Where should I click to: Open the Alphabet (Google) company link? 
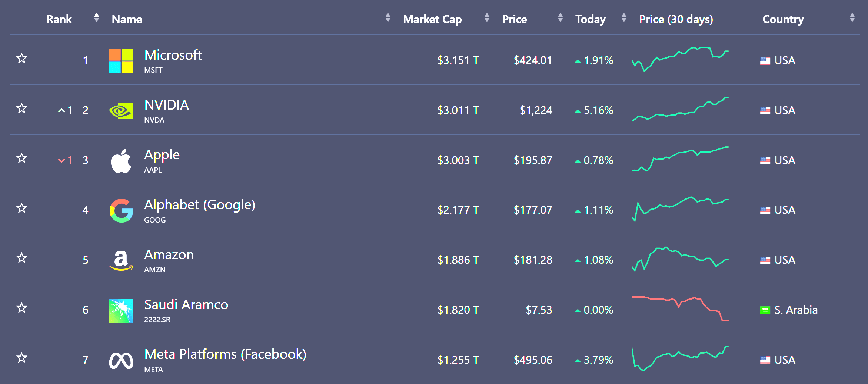(x=200, y=205)
